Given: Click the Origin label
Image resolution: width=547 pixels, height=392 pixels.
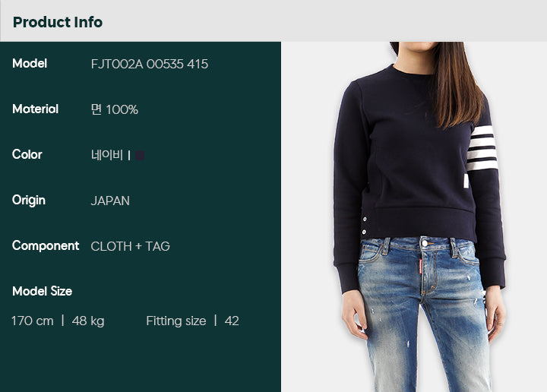Looking at the screenshot, I should point(29,201).
